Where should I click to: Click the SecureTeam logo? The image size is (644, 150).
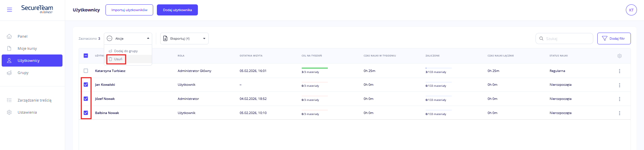pyautogui.click(x=37, y=9)
